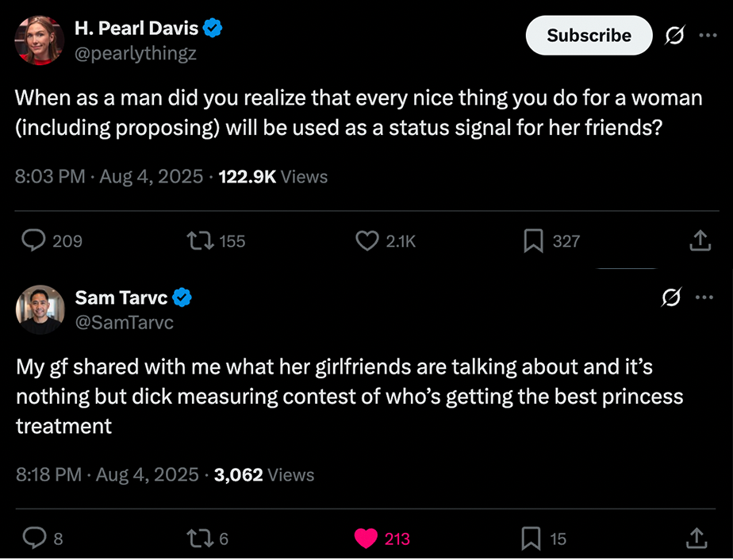Viewport: 733px width, 560px height.
Task: Open more options for Pearl Davis post
Action: (x=707, y=36)
